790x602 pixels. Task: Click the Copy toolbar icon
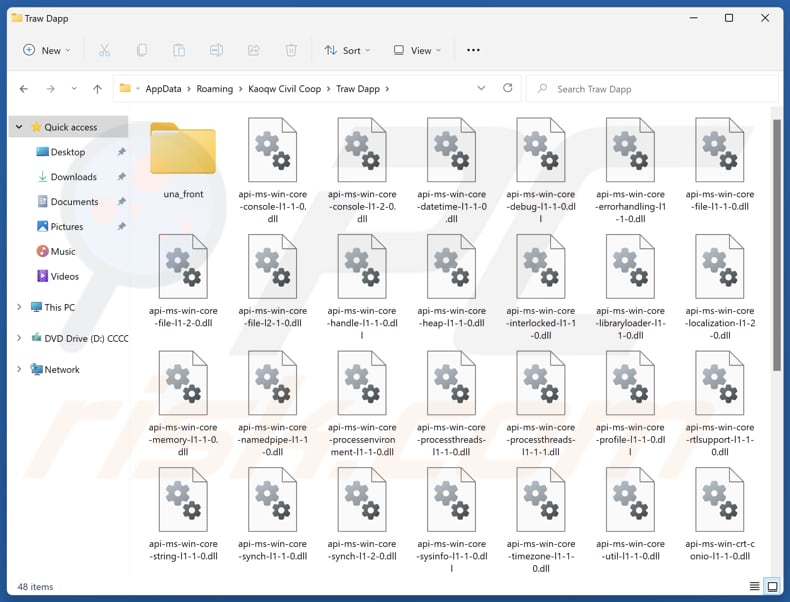142,50
